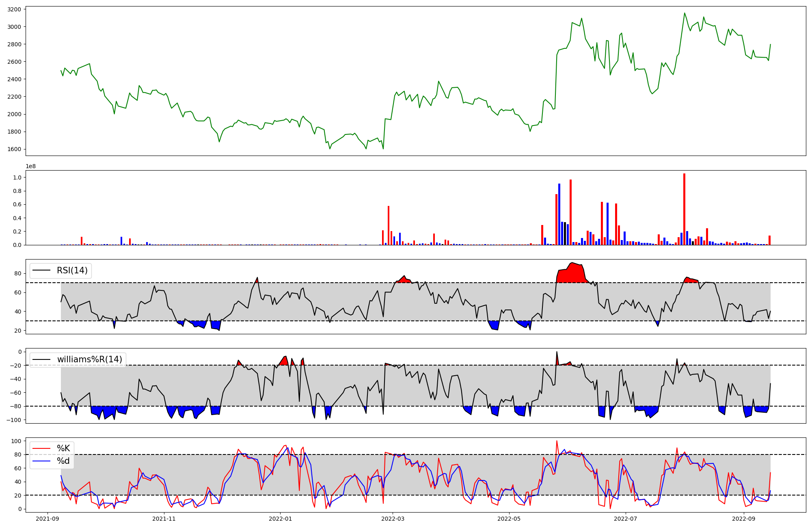
Task: Click the %K legend text
Action: (63, 448)
